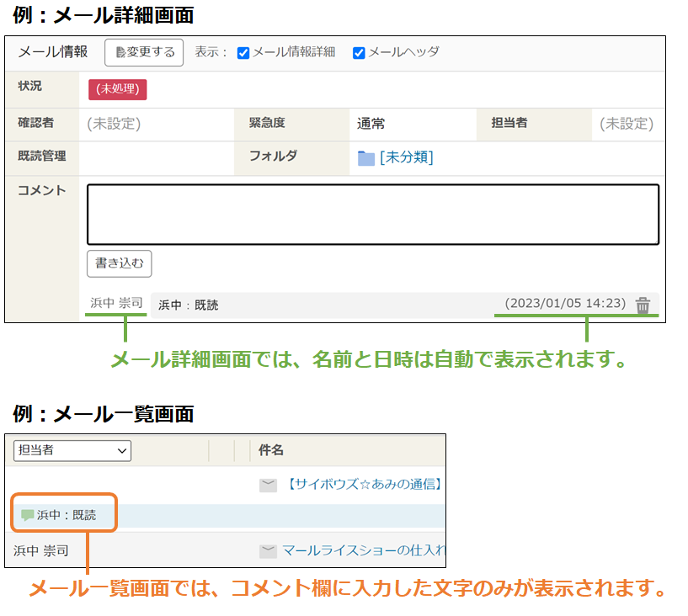This screenshot has height=616, width=688.
Task: Click inside the コメント text box
Action: coord(372,215)
